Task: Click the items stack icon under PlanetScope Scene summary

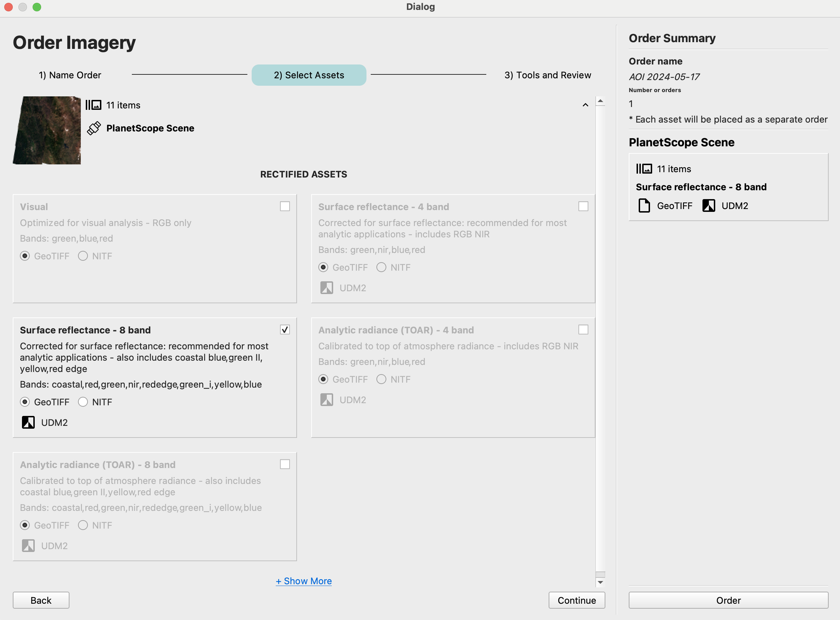Action: click(x=644, y=169)
